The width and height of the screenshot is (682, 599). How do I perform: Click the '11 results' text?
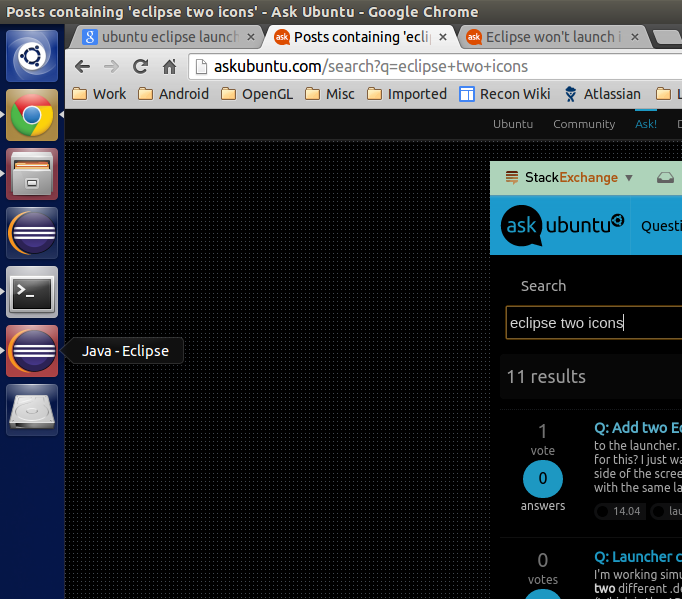click(546, 377)
